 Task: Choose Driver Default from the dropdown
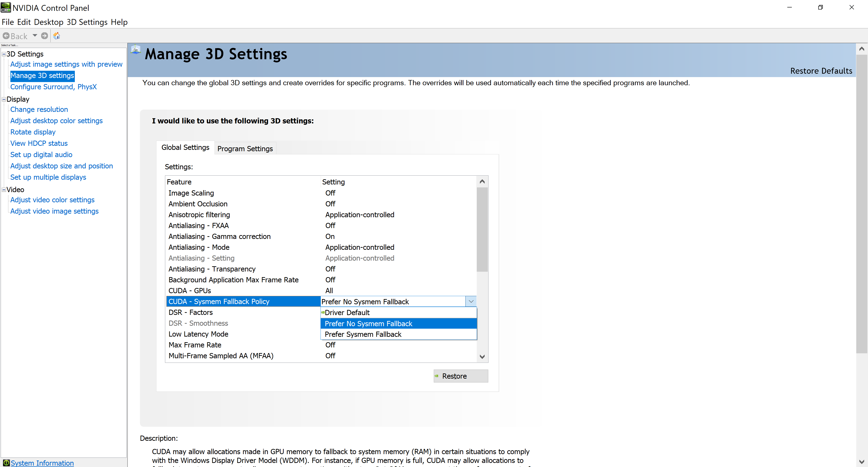coord(399,313)
